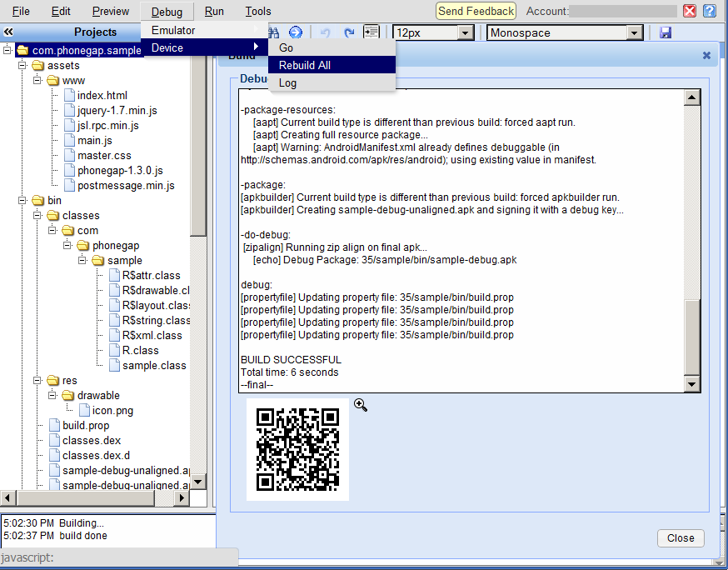Select Log in the Device submenu
The width and height of the screenshot is (728, 570).
coord(332,83)
